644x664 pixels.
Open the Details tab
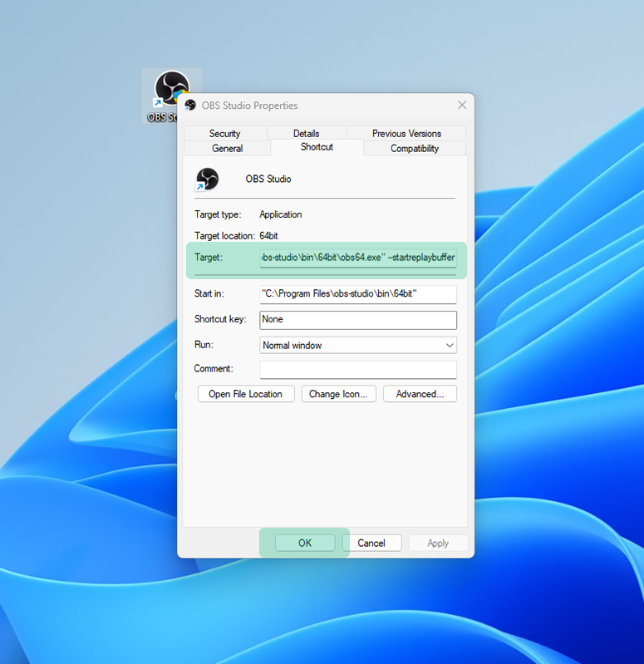[306, 133]
